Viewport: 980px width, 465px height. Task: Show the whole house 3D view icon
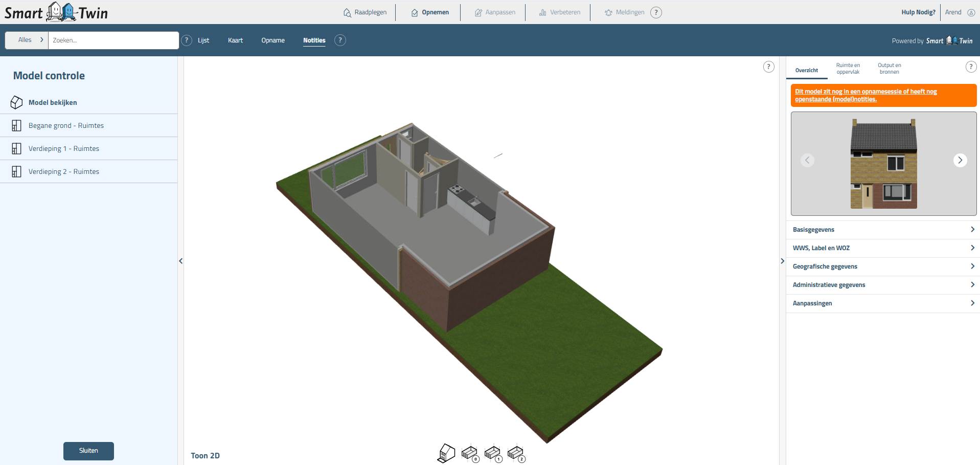(446, 453)
